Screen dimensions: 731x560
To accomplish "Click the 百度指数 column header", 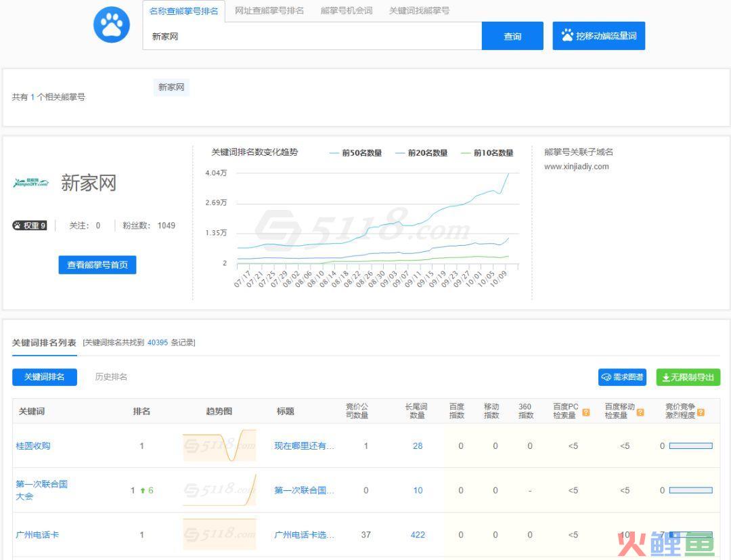I will coord(457,411).
